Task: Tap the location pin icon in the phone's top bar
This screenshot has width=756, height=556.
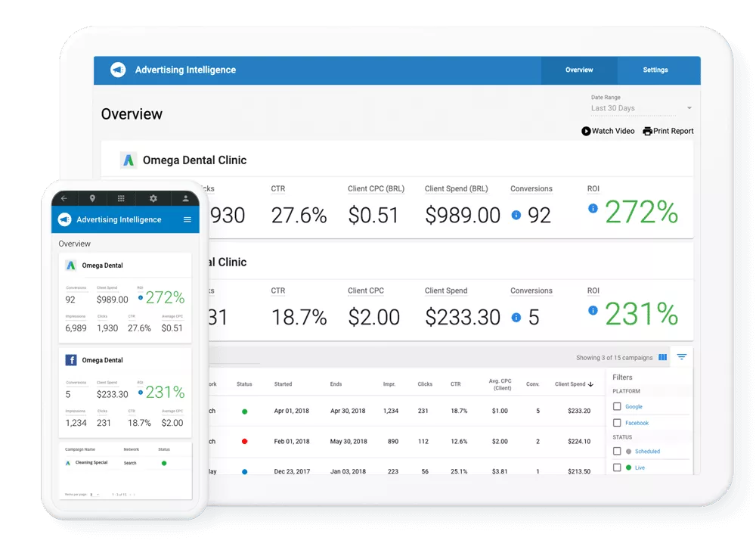Action: (92, 198)
